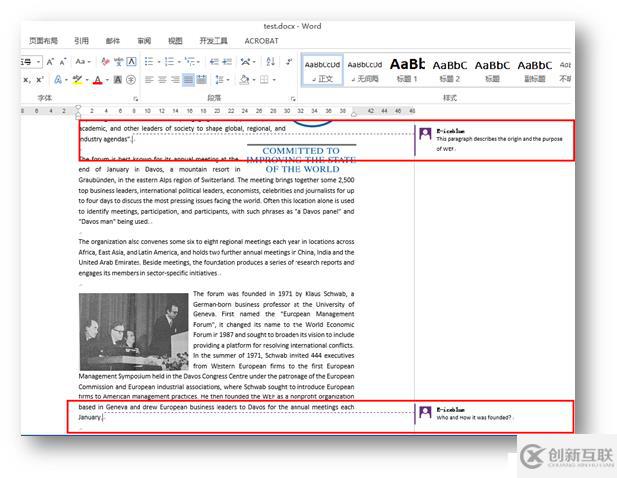Click the Character Shading icon

pyautogui.click(x=118, y=80)
